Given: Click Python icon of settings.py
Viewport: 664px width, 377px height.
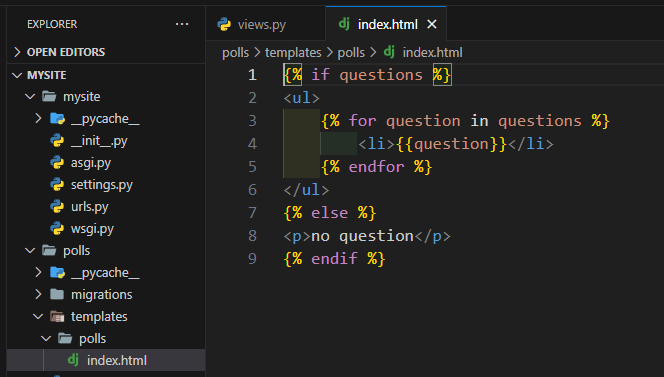Looking at the screenshot, I should click(57, 184).
